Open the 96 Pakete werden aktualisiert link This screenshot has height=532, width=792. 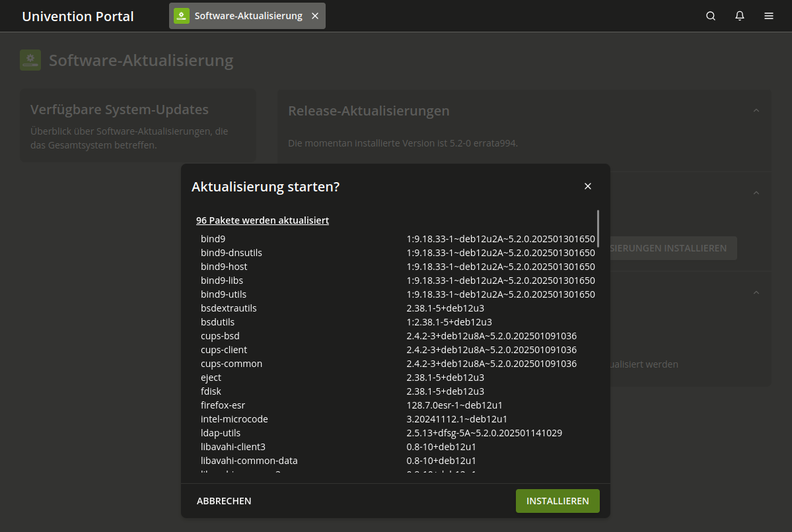click(262, 220)
